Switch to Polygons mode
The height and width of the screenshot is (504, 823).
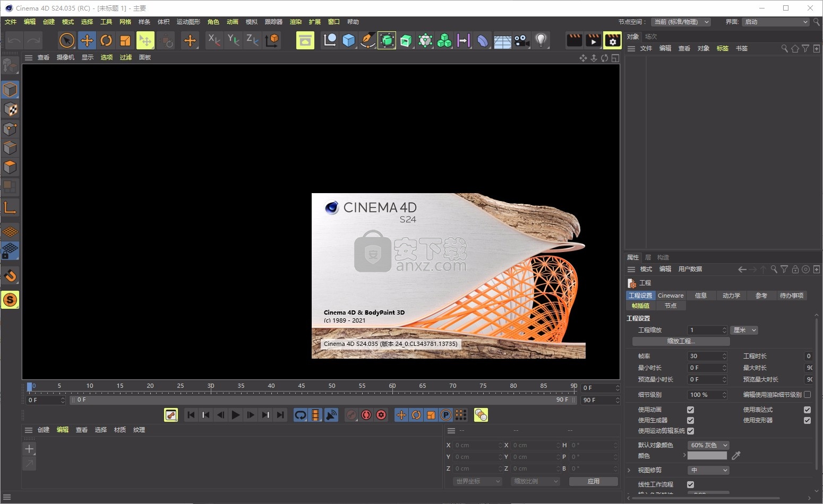[10, 167]
